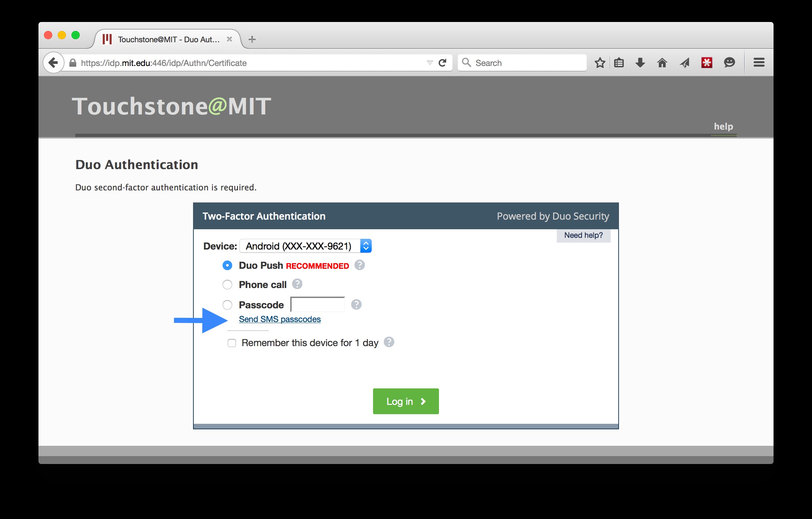Click the padlock site security icon
Image resolution: width=812 pixels, height=519 pixels.
tap(72, 63)
